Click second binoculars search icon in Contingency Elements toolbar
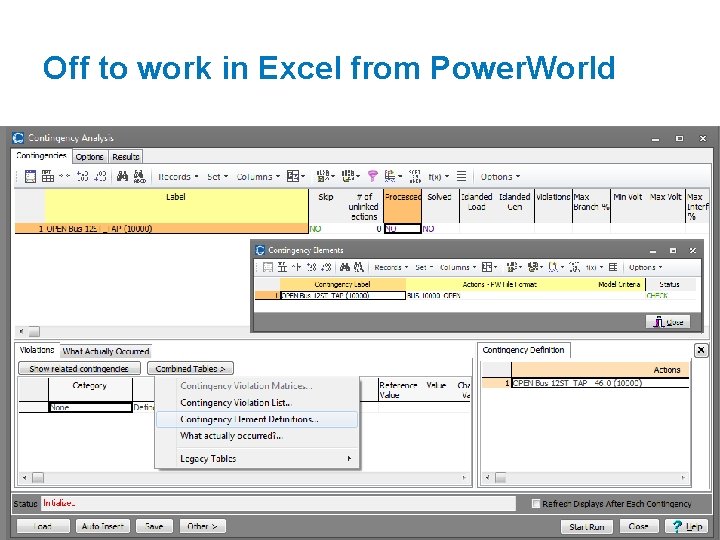The image size is (720, 540). pyautogui.click(x=359, y=267)
